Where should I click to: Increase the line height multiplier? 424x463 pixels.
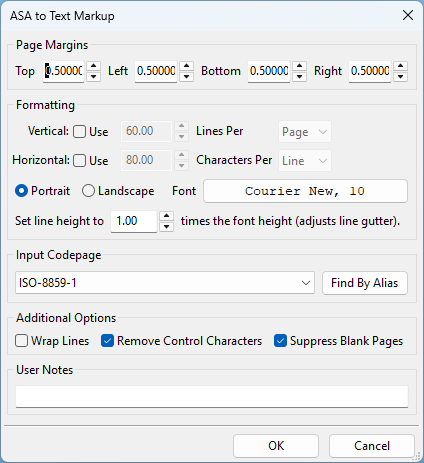[167, 216]
